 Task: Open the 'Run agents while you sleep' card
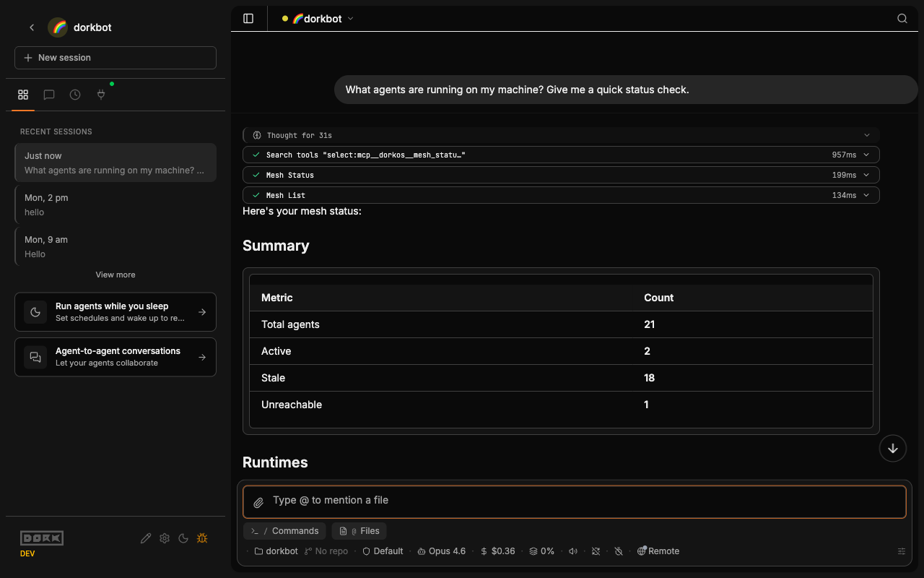115,312
